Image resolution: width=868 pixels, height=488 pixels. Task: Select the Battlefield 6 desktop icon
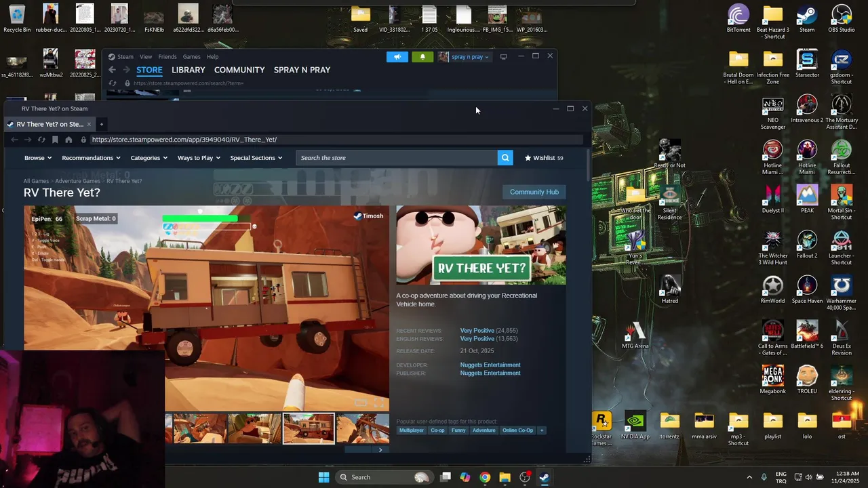click(807, 335)
